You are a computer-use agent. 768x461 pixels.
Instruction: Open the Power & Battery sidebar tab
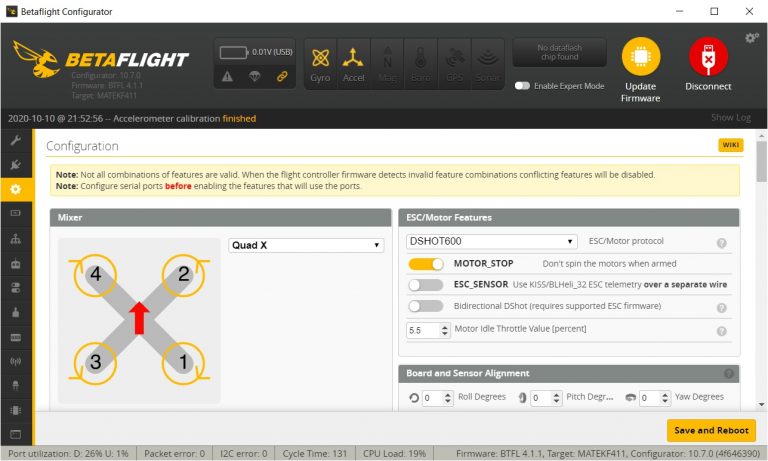[x=16, y=213]
